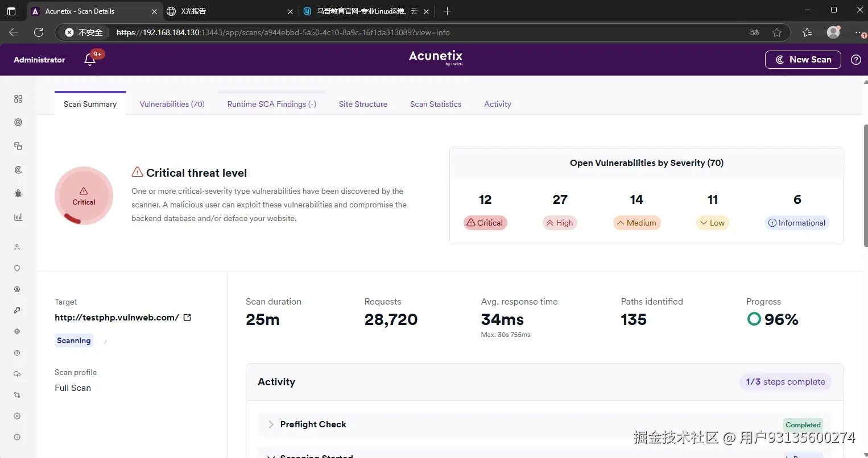Close the X光报告 browser tab
Screen dimensions: 868x458
(x=290, y=11)
